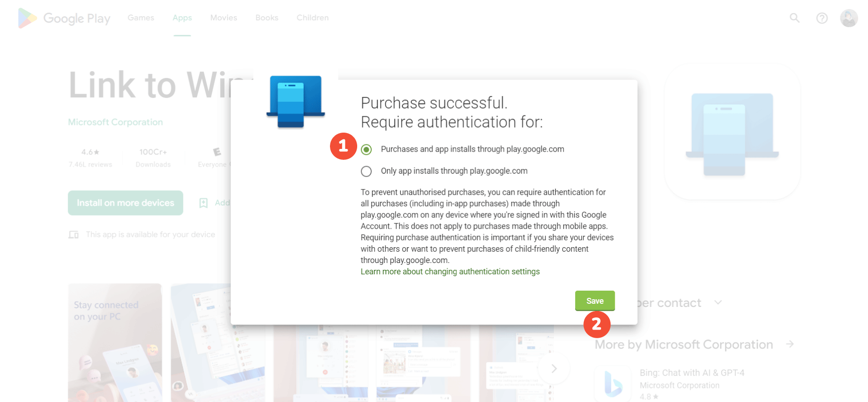Open the search magnifier icon

point(795,18)
